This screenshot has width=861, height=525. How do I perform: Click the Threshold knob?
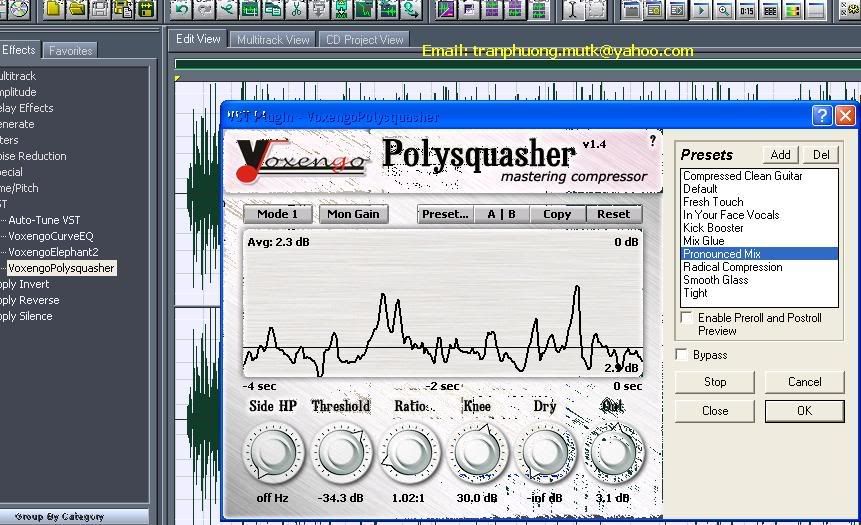pyautogui.click(x=341, y=453)
